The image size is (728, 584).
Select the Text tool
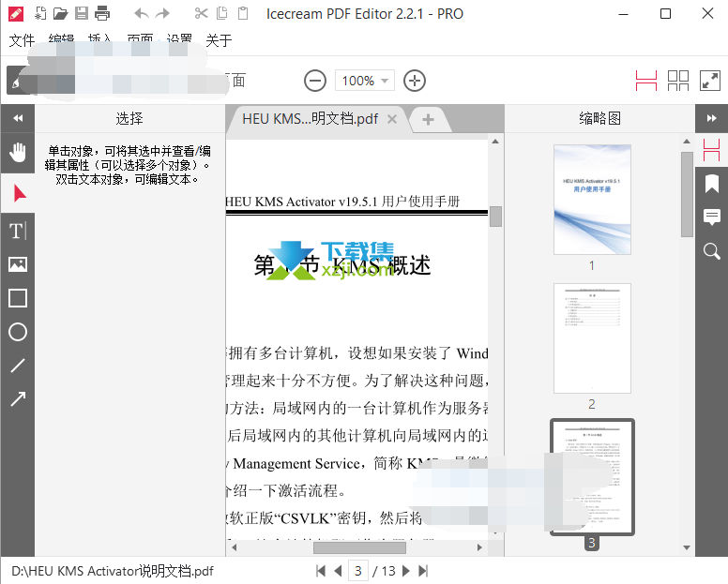[x=18, y=231]
